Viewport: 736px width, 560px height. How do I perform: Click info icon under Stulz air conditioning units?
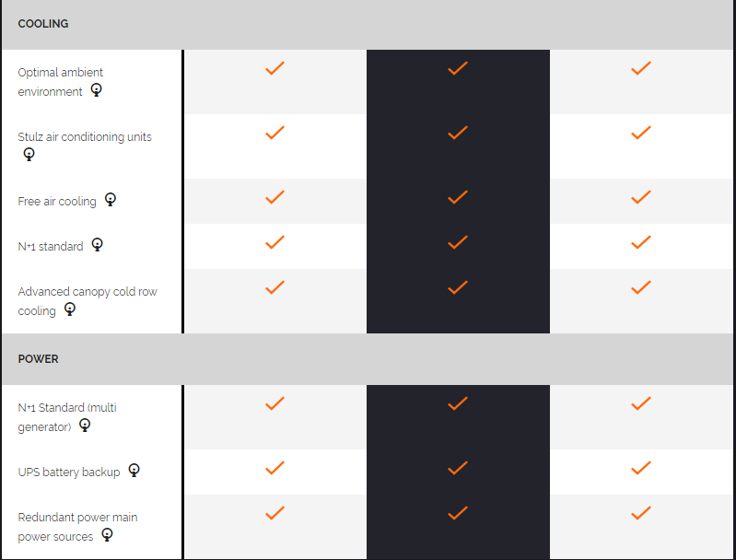tap(29, 155)
